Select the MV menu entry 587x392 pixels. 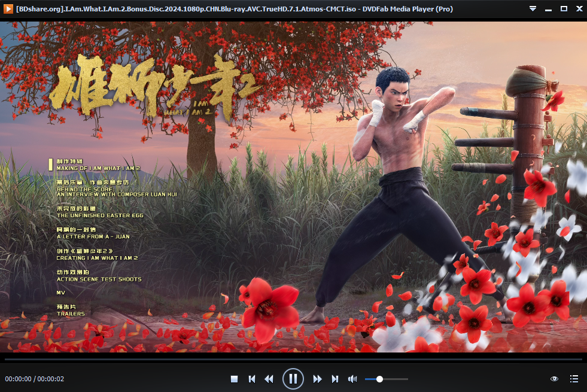pyautogui.click(x=60, y=293)
